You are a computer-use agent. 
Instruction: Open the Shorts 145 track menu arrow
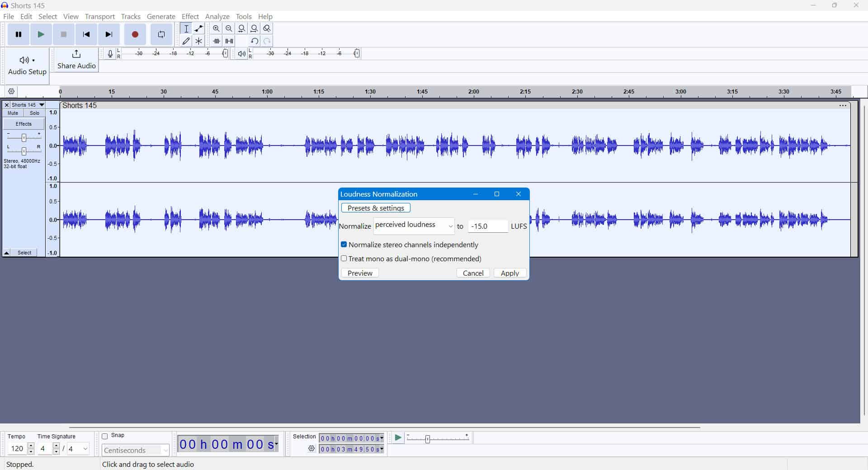click(42, 105)
